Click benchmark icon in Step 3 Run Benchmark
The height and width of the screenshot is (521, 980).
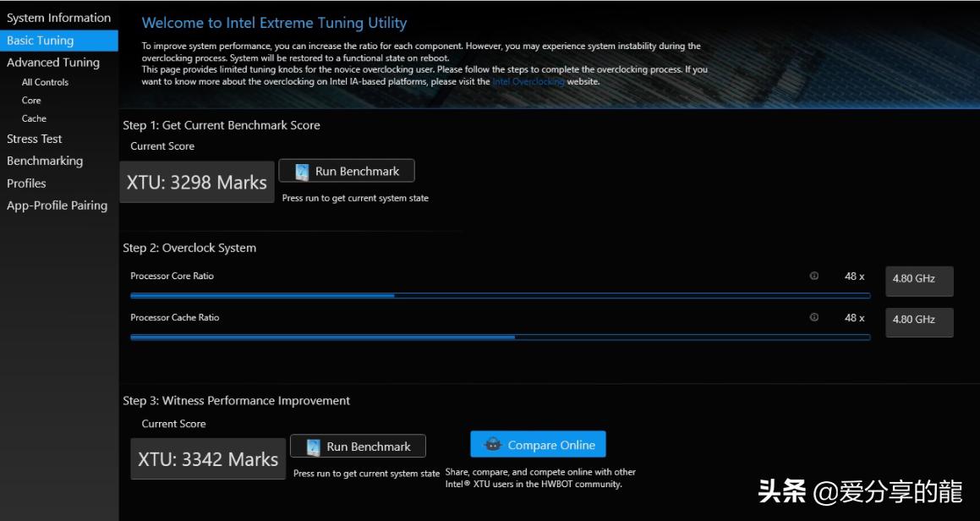click(313, 447)
